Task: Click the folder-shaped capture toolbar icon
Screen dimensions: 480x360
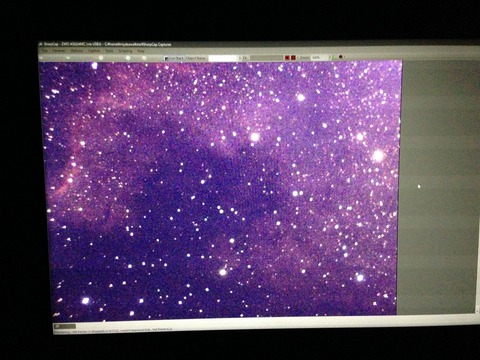Action: (144, 58)
